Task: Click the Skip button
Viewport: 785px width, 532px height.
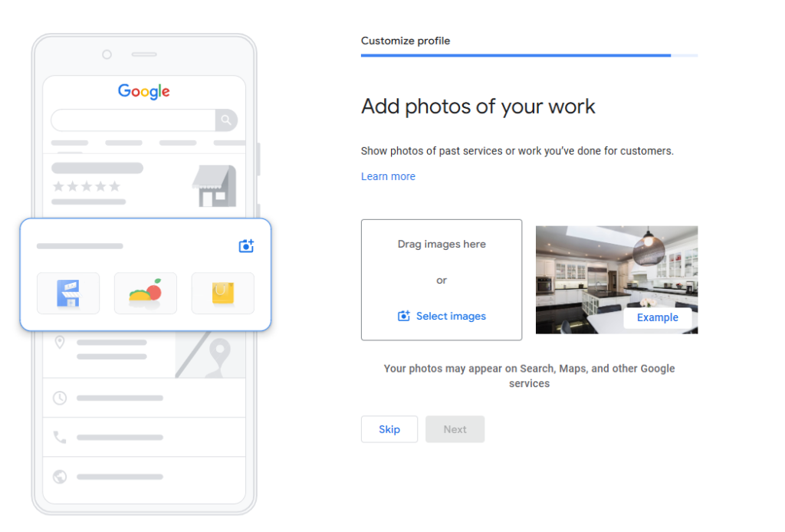Action: point(389,429)
